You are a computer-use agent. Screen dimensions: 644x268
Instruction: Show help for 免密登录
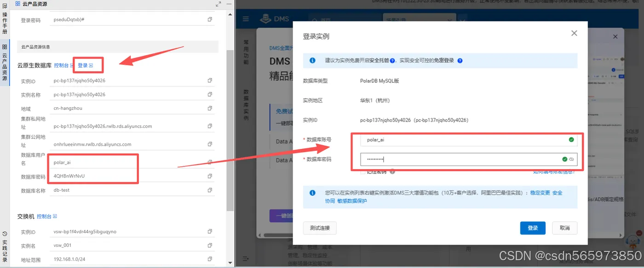pos(460,61)
